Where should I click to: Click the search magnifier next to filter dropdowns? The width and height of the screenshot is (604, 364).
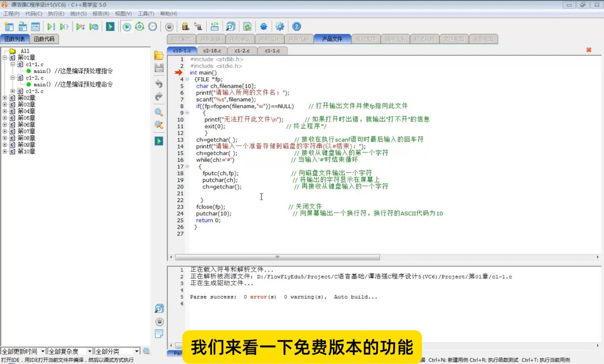pos(146,351)
